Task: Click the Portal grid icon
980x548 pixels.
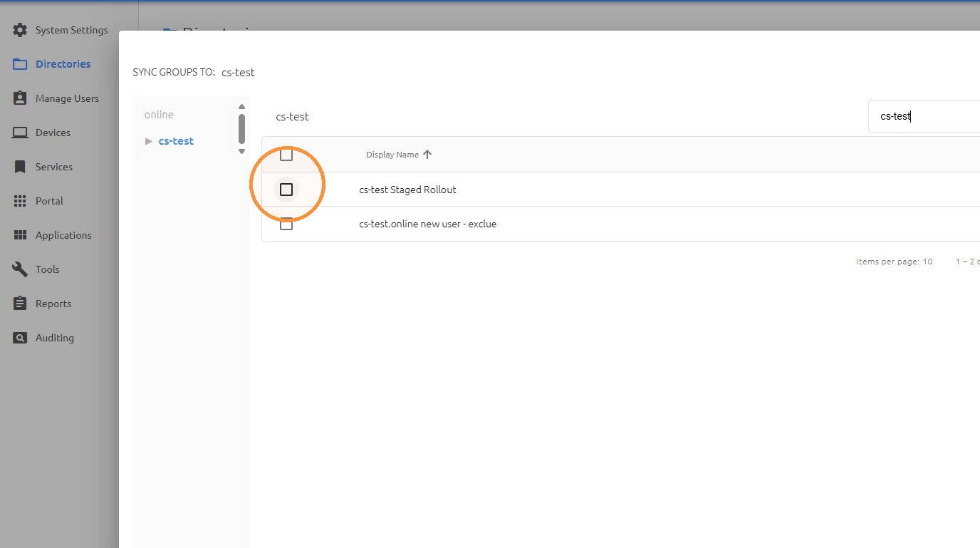Action: (x=20, y=201)
